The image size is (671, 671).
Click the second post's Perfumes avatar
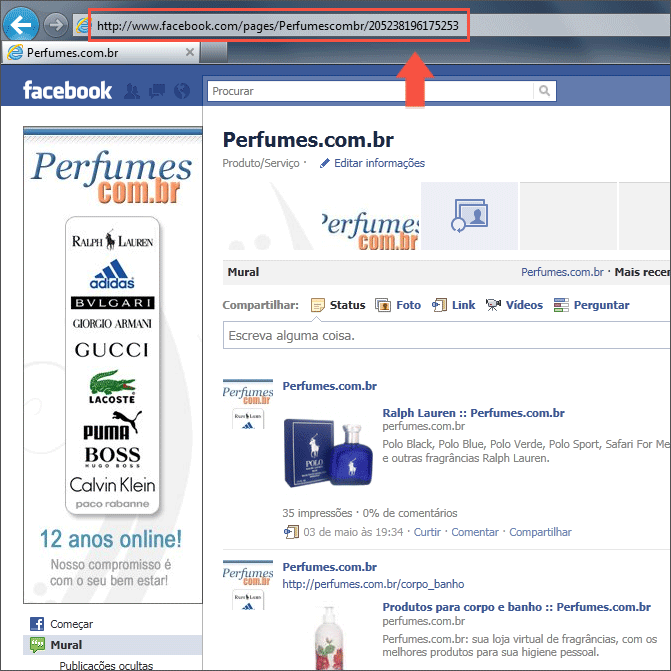(248, 585)
